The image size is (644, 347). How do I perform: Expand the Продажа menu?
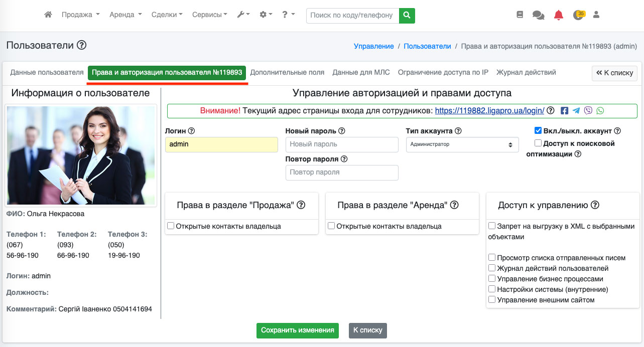click(x=80, y=15)
